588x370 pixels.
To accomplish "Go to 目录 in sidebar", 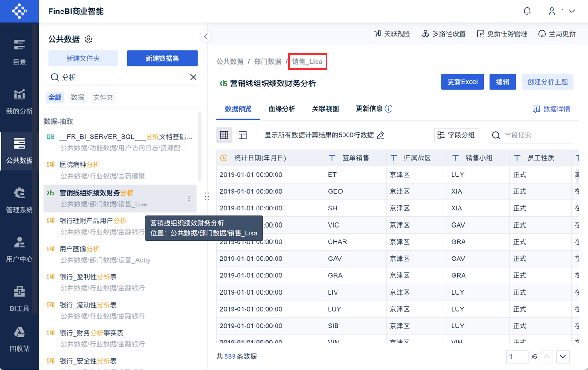I will click(19, 52).
